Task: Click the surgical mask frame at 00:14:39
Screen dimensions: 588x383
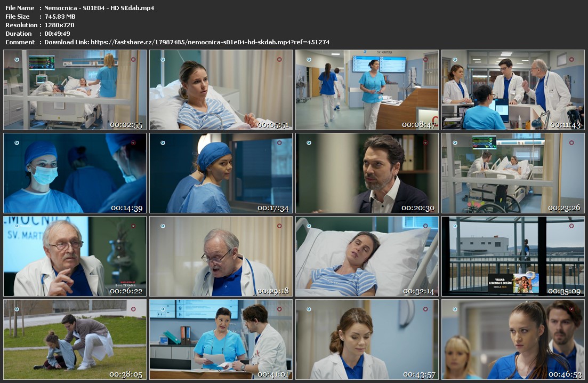Action: coord(75,173)
